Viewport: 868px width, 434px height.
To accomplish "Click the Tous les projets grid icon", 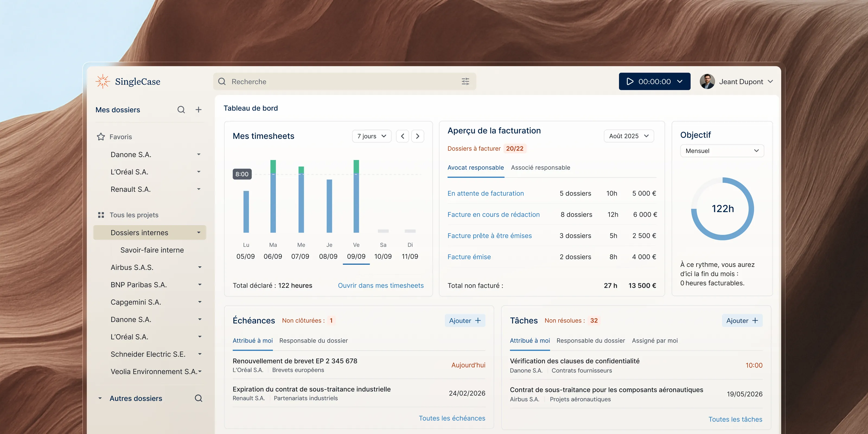I will 101,215.
